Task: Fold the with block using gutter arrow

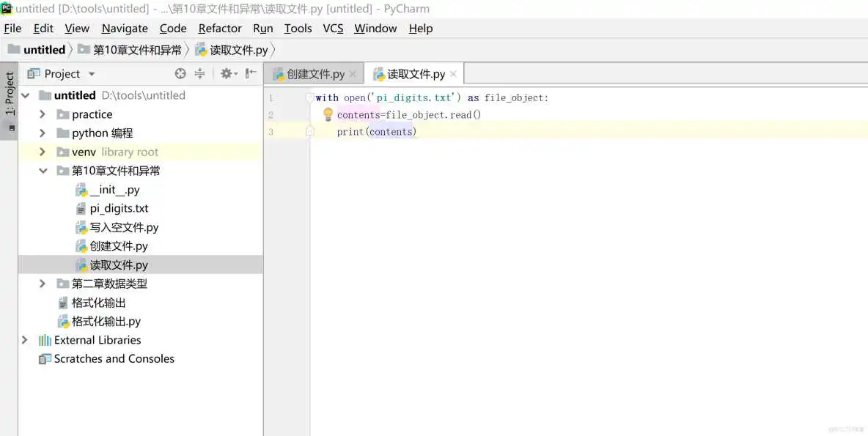Action: [310, 97]
